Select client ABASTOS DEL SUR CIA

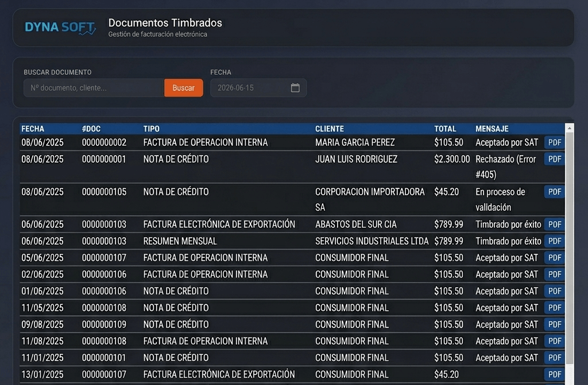pyautogui.click(x=355, y=225)
